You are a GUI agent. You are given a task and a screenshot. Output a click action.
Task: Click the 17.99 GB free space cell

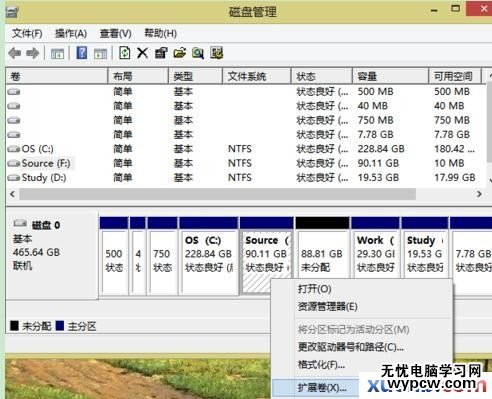click(455, 177)
